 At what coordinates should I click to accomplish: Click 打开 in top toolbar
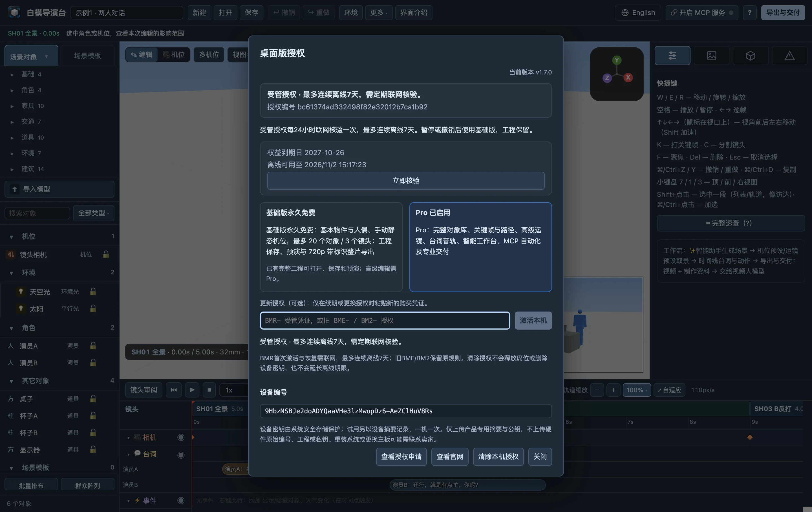(x=225, y=12)
